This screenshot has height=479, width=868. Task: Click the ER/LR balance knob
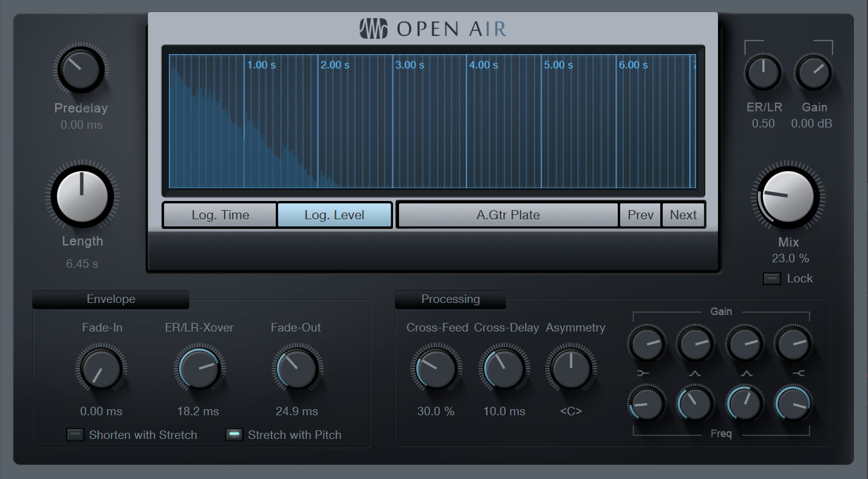763,73
